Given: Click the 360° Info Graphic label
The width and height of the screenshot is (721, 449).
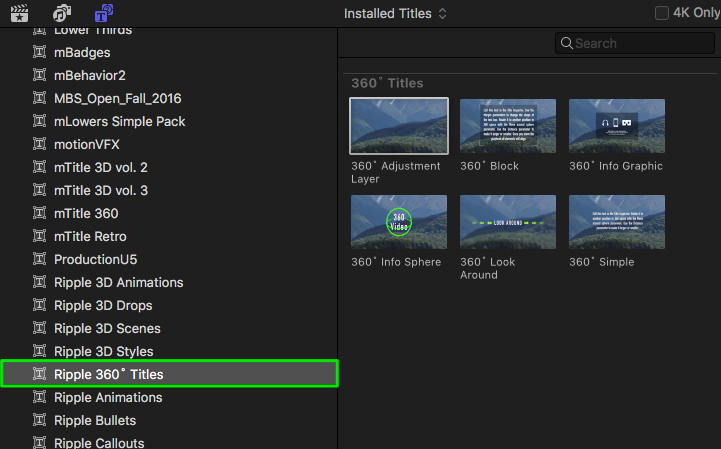Looking at the screenshot, I should [616, 166].
